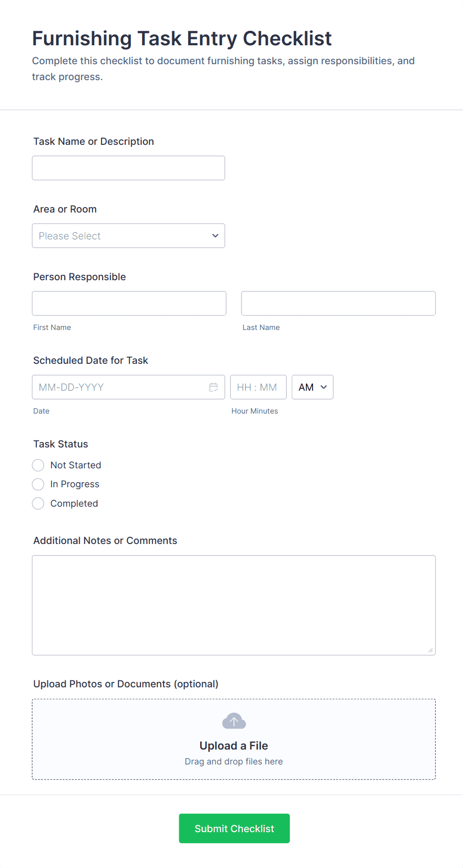Click the Submit Checklist button
Screen dimensions: 463x868
pyautogui.click(x=234, y=828)
